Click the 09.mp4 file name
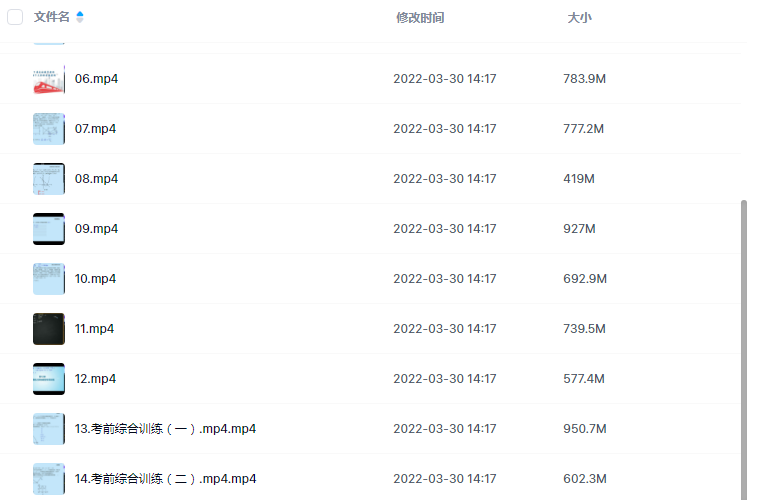The height and width of the screenshot is (500, 757). pos(96,229)
